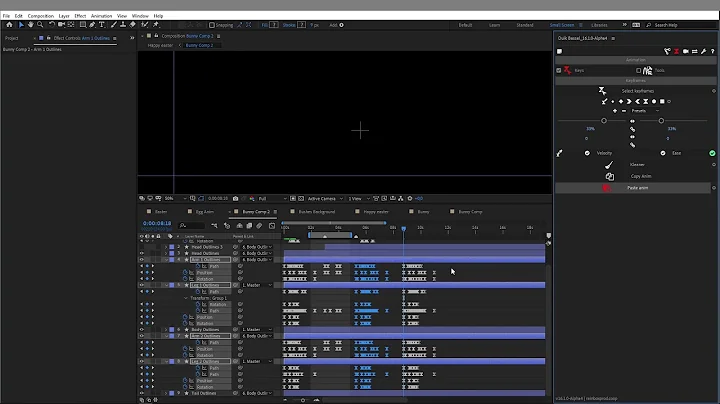This screenshot has width=720, height=404.
Task: Select the Selection arrow tool
Action: point(21,25)
